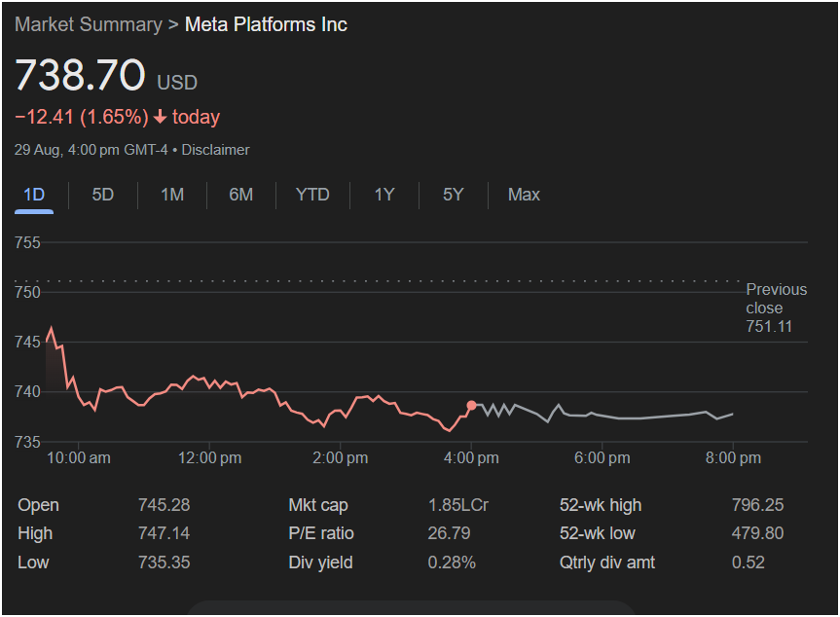Click the 52-wk high label
This screenshot has width=840, height=617.
click(601, 505)
